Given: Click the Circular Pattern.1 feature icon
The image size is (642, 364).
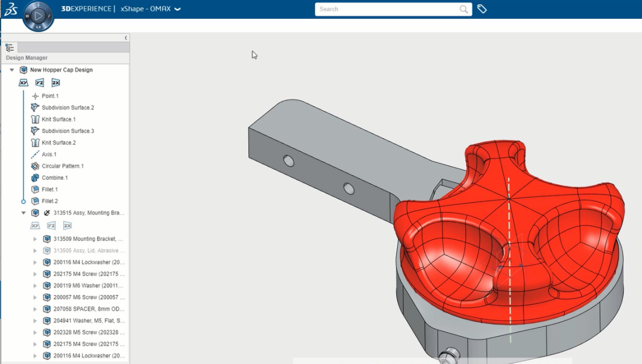Looking at the screenshot, I should [35, 166].
